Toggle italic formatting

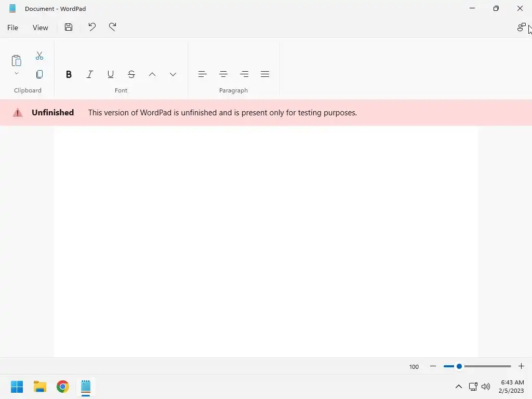(89, 74)
